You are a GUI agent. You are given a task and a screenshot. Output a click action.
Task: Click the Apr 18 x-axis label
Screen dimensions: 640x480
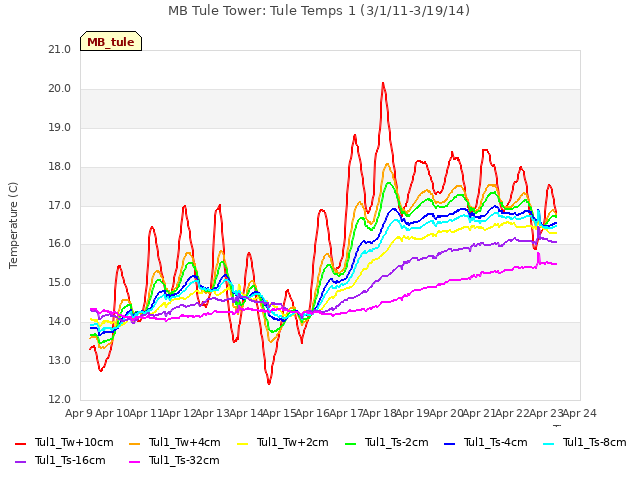379,413
